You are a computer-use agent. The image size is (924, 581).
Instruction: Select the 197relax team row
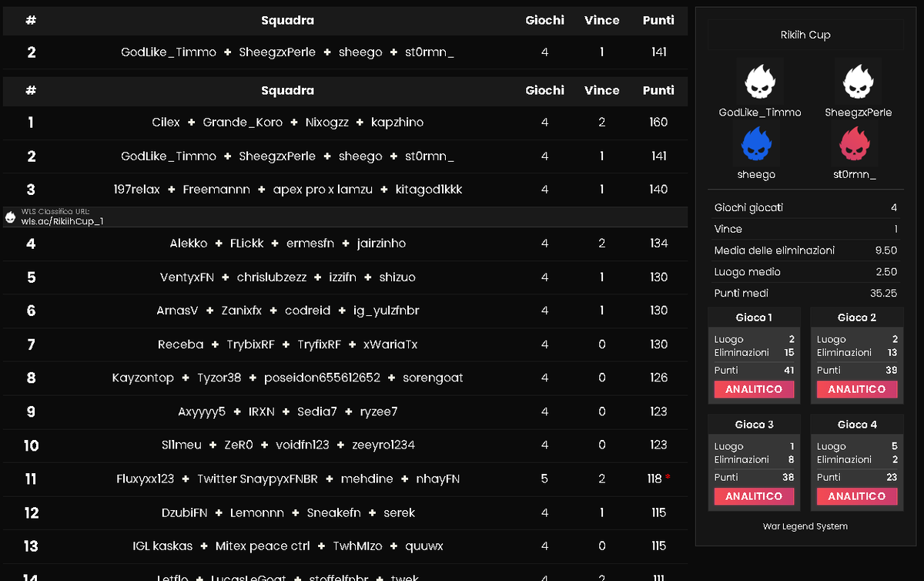coord(345,190)
